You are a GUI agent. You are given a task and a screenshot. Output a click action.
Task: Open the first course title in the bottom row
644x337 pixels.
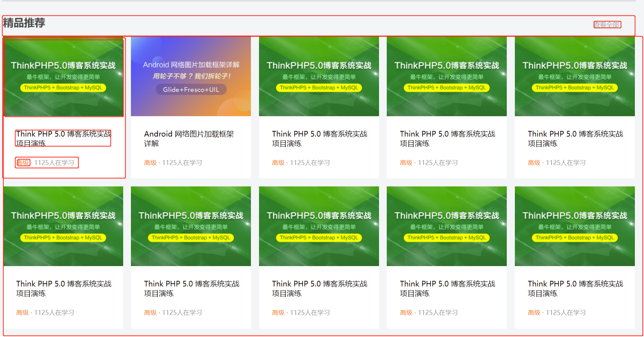point(64,288)
